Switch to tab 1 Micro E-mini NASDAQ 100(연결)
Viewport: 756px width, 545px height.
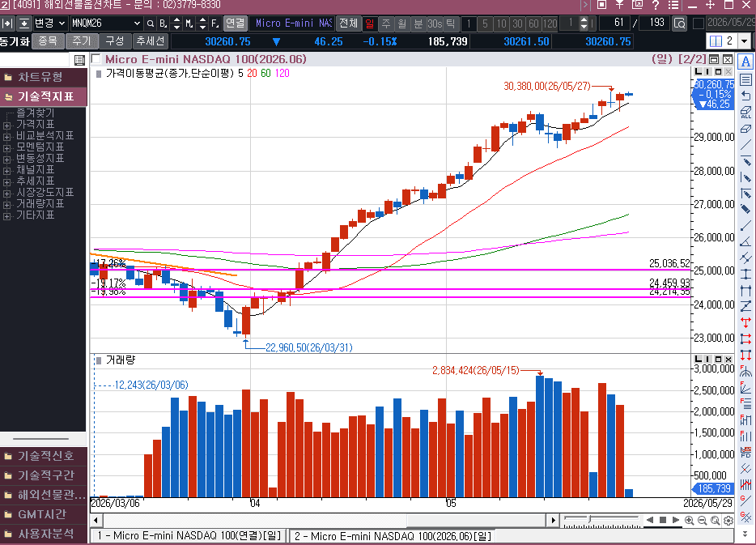tap(189, 536)
